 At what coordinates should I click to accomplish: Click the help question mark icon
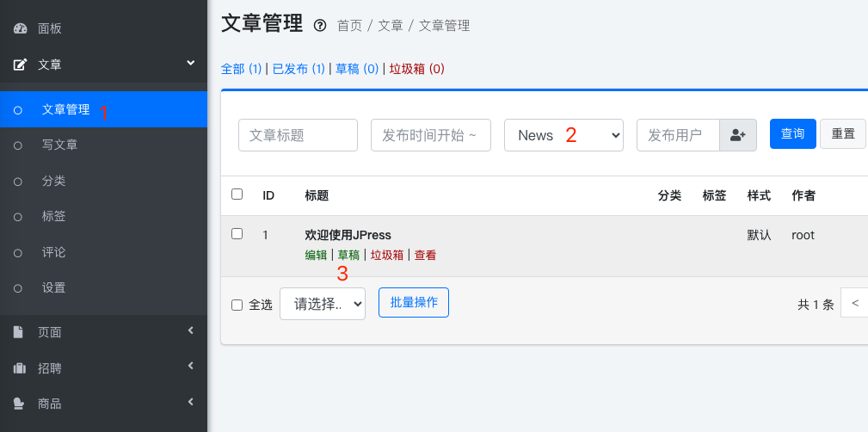tap(320, 26)
